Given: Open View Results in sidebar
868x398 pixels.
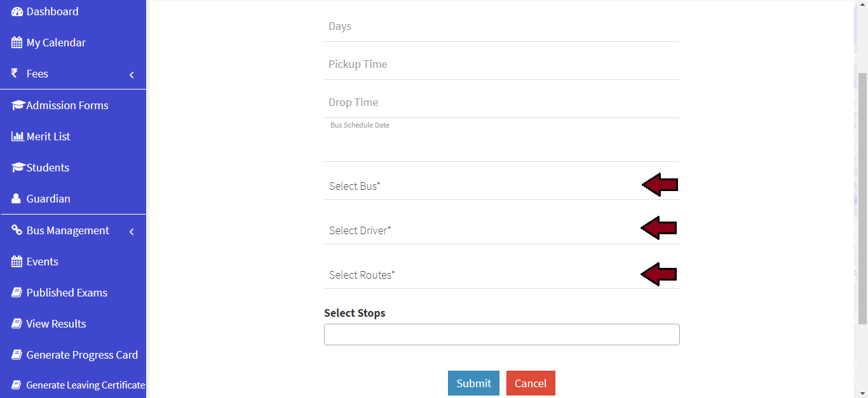Looking at the screenshot, I should click(x=55, y=324).
